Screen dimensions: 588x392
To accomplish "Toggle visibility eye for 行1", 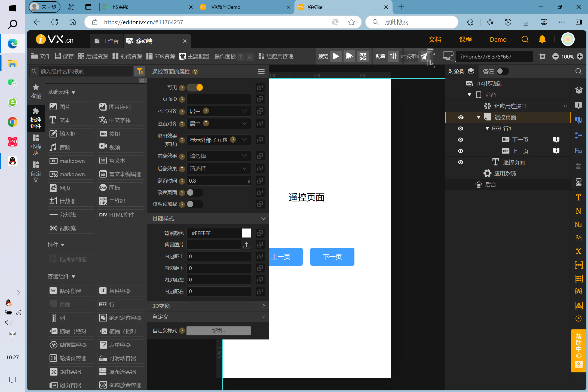I will pos(461,128).
